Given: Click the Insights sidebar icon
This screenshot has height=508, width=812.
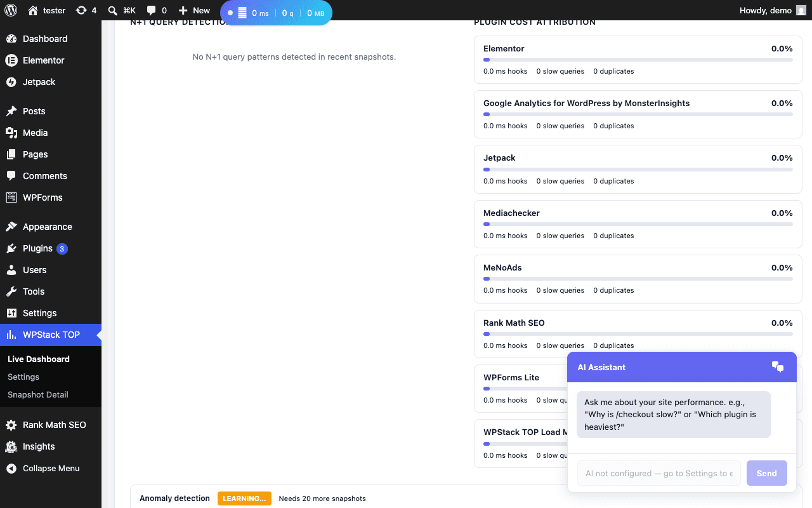Looking at the screenshot, I should 11,446.
